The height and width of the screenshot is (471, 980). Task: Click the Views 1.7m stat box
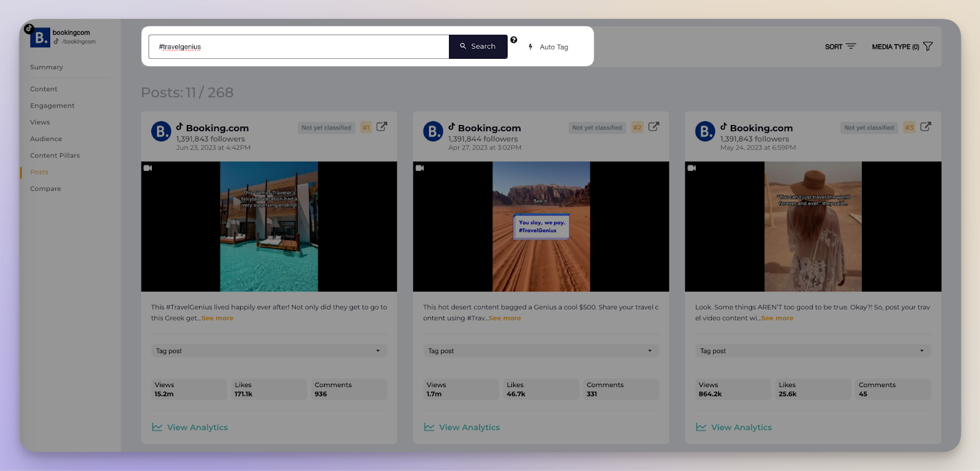point(461,390)
